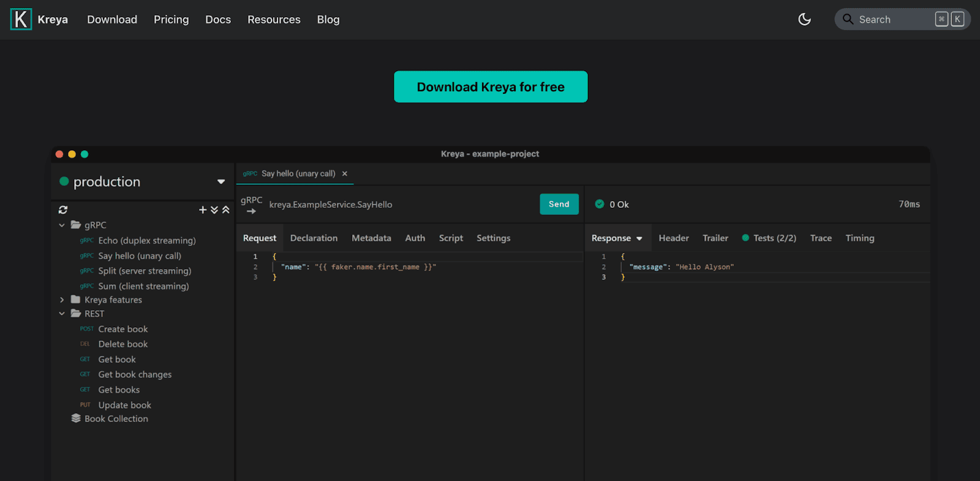This screenshot has height=481, width=980.
Task: Click the refresh sync icon
Action: [63, 210]
